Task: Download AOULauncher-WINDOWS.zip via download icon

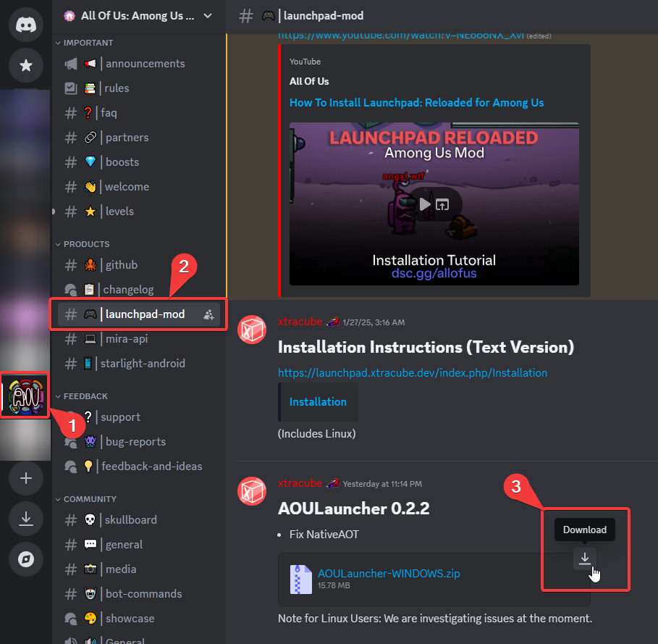Action: coord(585,559)
